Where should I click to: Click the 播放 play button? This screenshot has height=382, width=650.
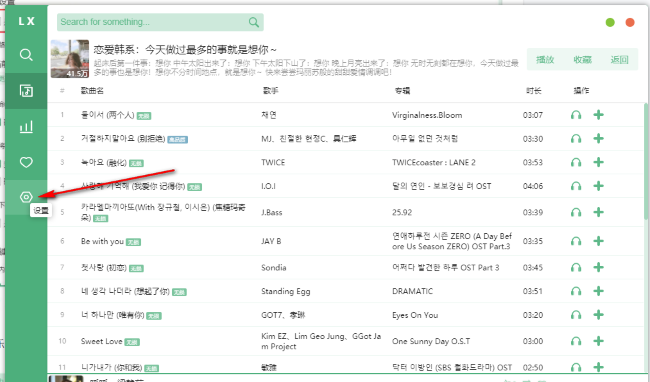point(545,60)
